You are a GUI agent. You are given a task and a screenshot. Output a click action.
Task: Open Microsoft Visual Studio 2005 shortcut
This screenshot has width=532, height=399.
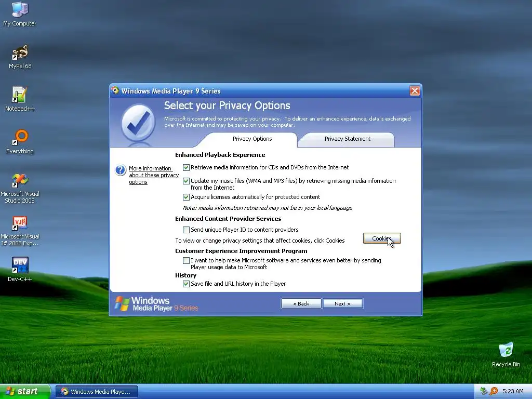coord(20,188)
